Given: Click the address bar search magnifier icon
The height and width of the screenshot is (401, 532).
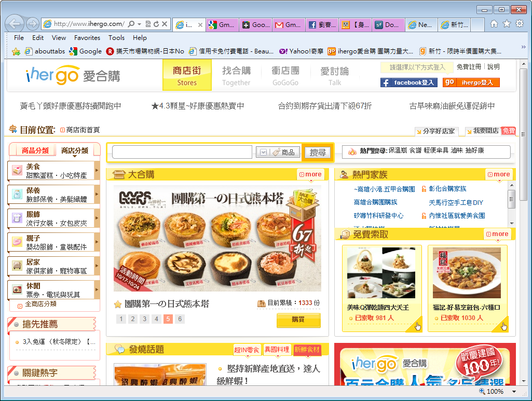Looking at the screenshot, I should 131,24.
